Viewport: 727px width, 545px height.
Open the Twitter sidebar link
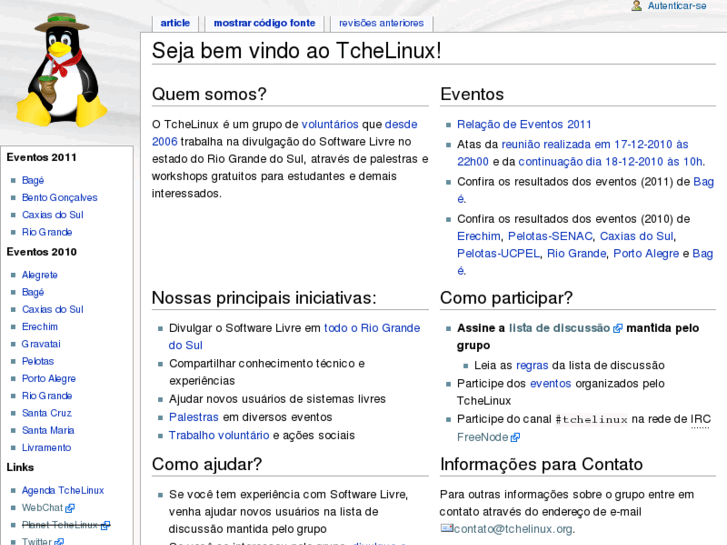click(37, 541)
